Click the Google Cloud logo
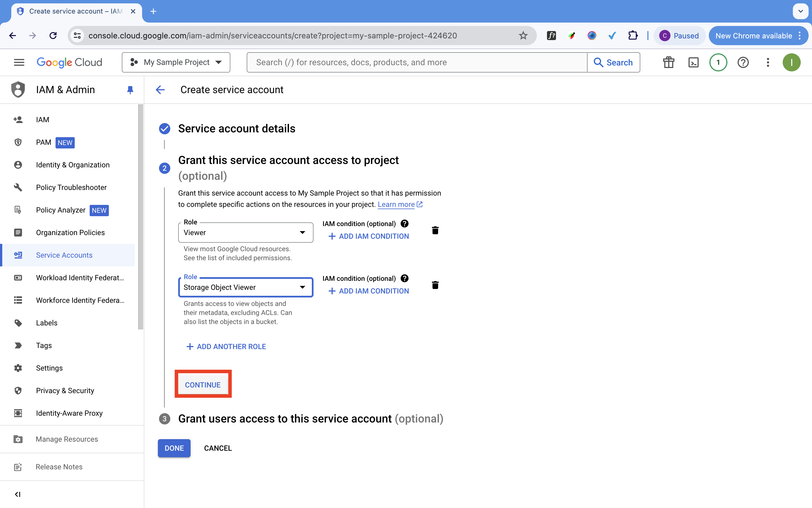This screenshot has height=508, width=812. click(x=69, y=62)
